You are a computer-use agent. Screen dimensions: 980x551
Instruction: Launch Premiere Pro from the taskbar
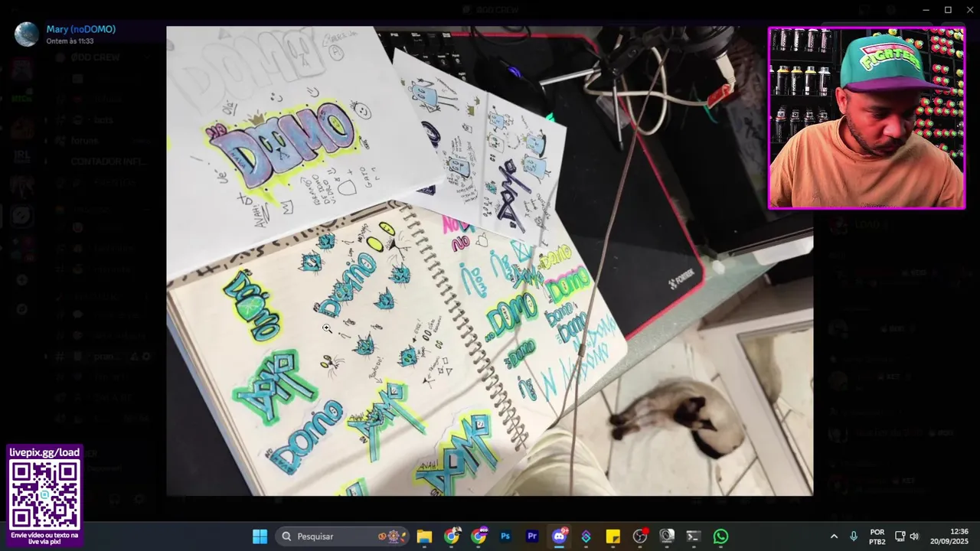click(x=532, y=536)
